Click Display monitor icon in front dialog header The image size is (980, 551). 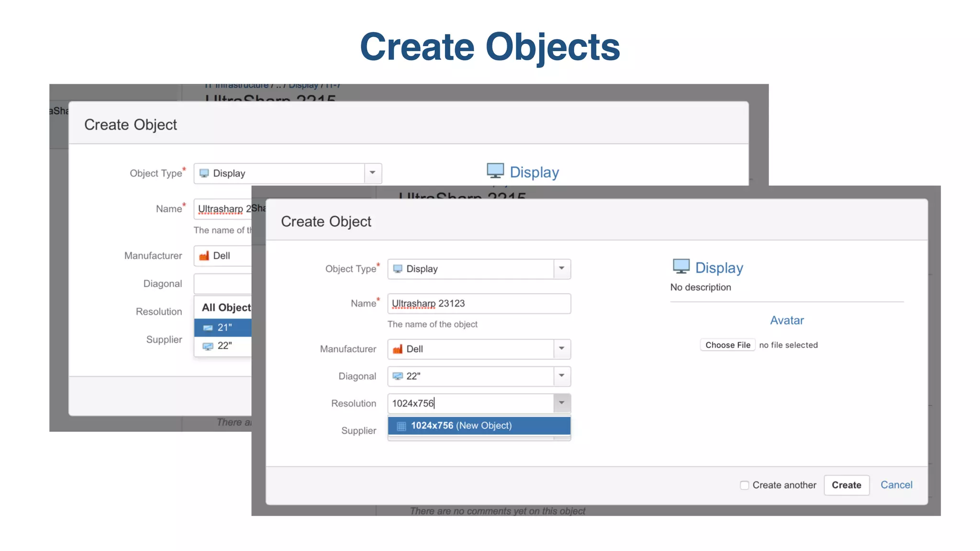681,266
